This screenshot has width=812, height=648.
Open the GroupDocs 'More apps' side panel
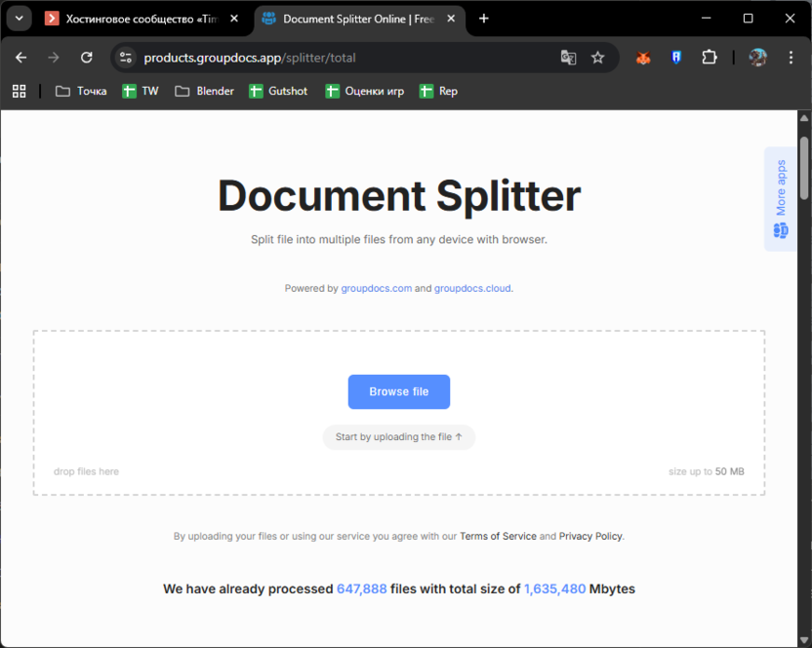(x=780, y=199)
